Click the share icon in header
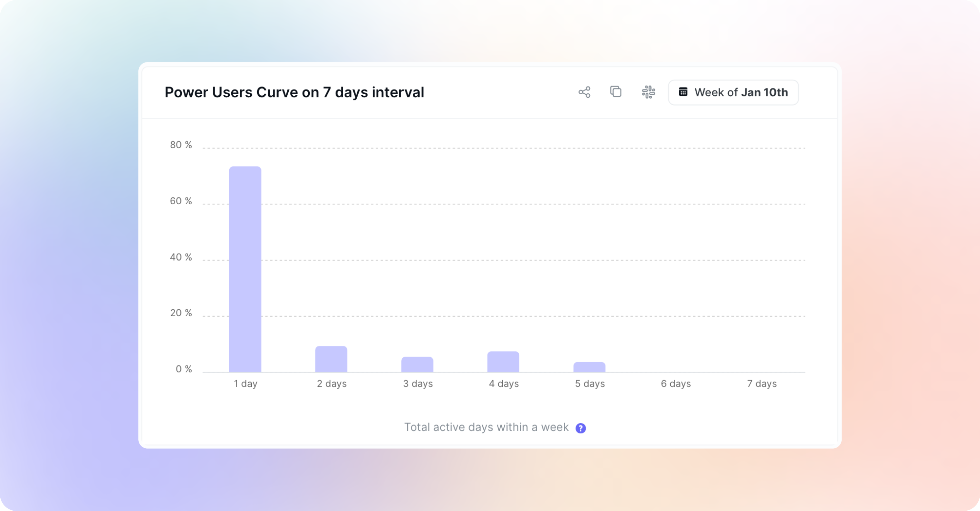 point(584,92)
